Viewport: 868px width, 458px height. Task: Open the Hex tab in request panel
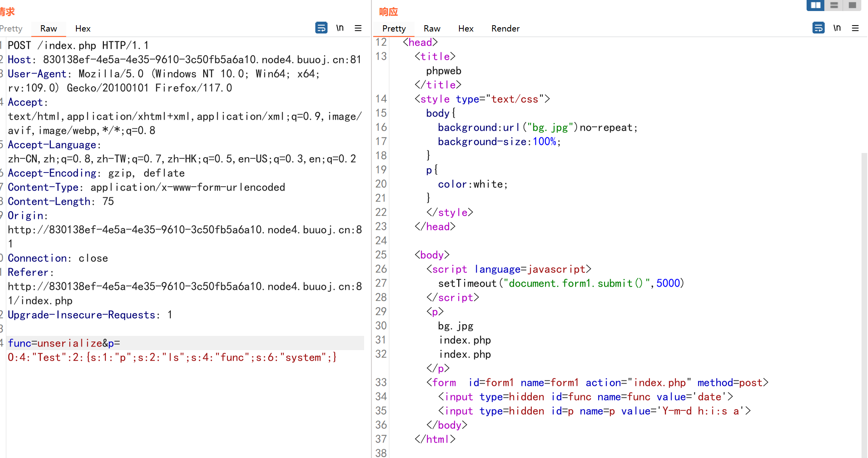(83, 28)
